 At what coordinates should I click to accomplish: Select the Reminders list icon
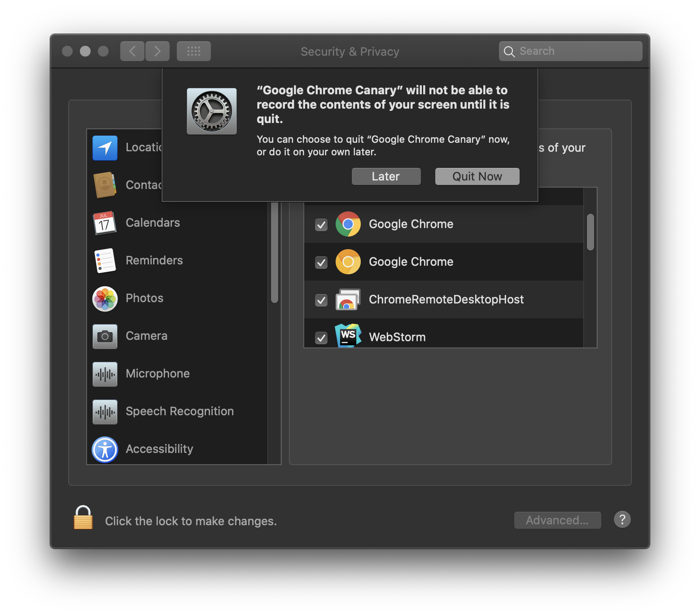[105, 260]
